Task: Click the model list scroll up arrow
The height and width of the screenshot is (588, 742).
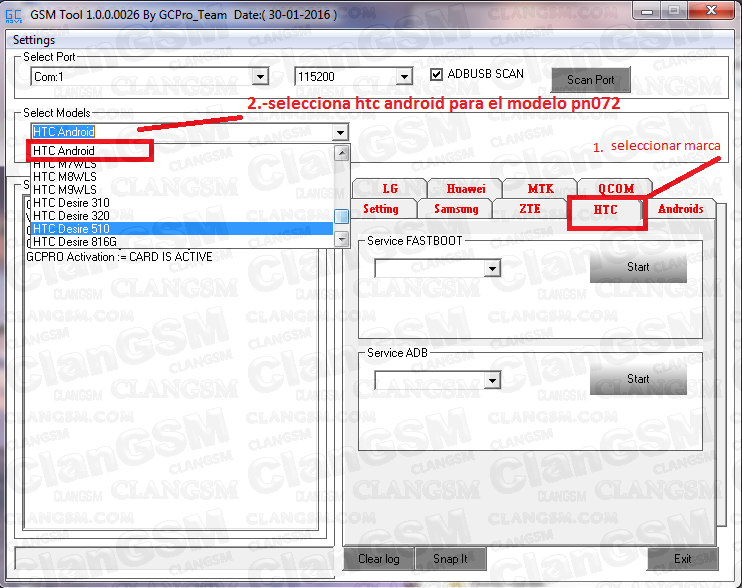Action: (342, 153)
